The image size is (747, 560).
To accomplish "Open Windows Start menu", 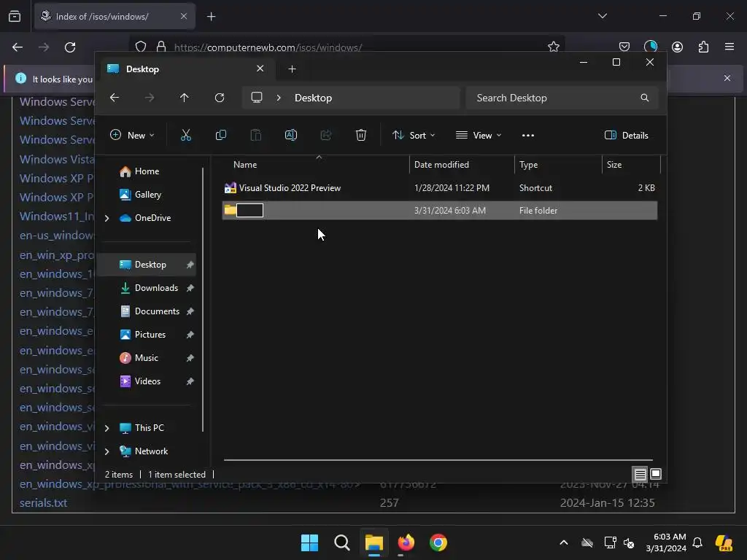I will (309, 542).
